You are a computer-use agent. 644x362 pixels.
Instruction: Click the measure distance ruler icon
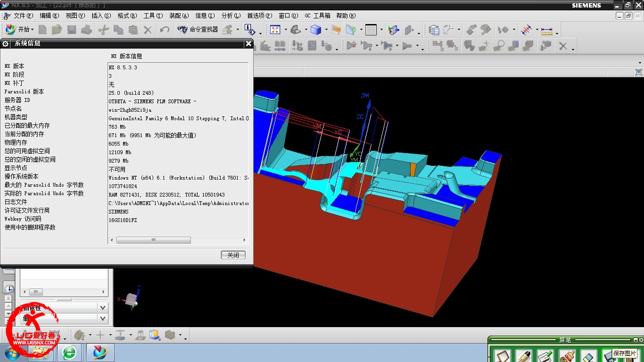[546, 30]
